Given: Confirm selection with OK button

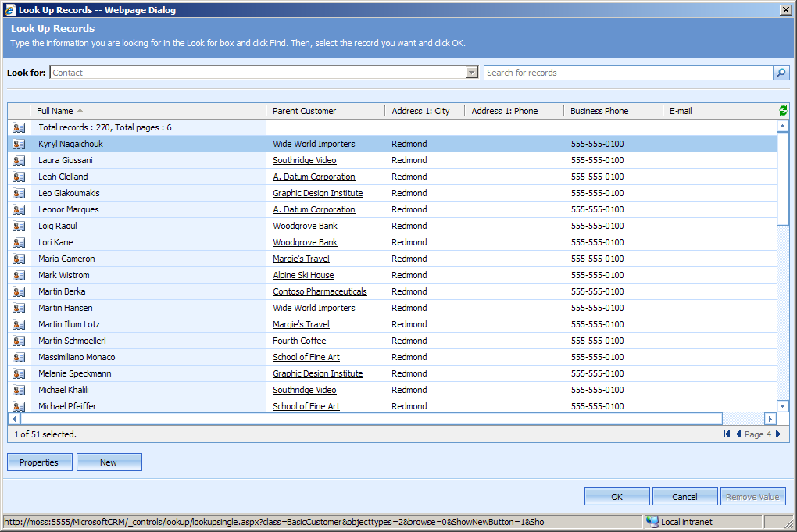Looking at the screenshot, I should point(617,496).
